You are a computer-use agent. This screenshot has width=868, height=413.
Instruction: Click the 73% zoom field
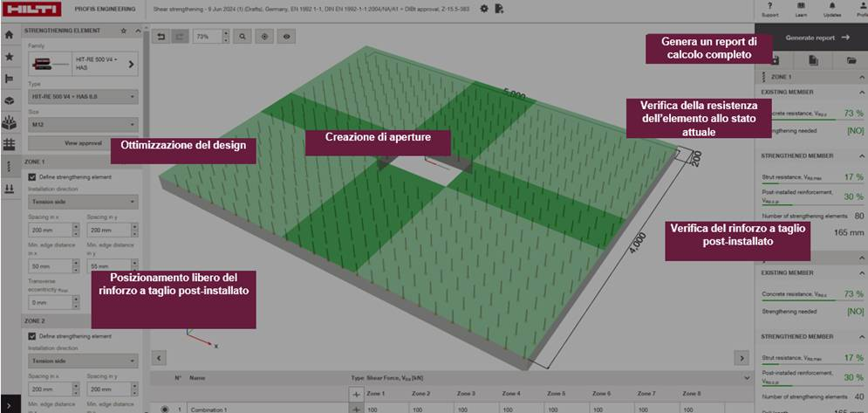pos(207,37)
